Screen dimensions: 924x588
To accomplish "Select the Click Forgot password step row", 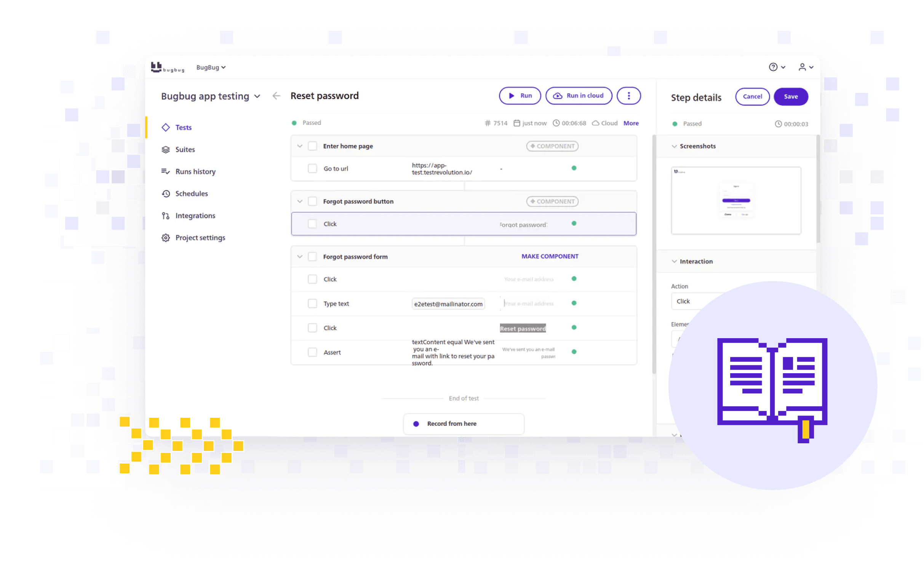I will (x=464, y=224).
